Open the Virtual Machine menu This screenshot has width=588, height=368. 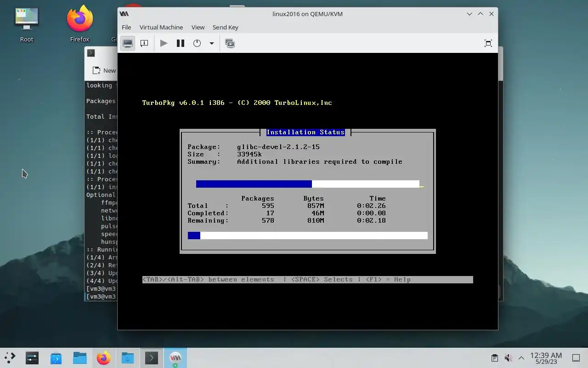(161, 27)
